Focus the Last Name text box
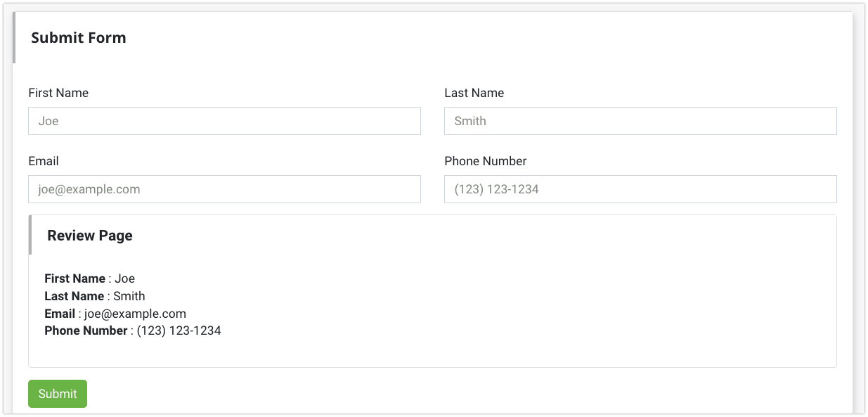The height and width of the screenshot is (417, 868). click(640, 121)
